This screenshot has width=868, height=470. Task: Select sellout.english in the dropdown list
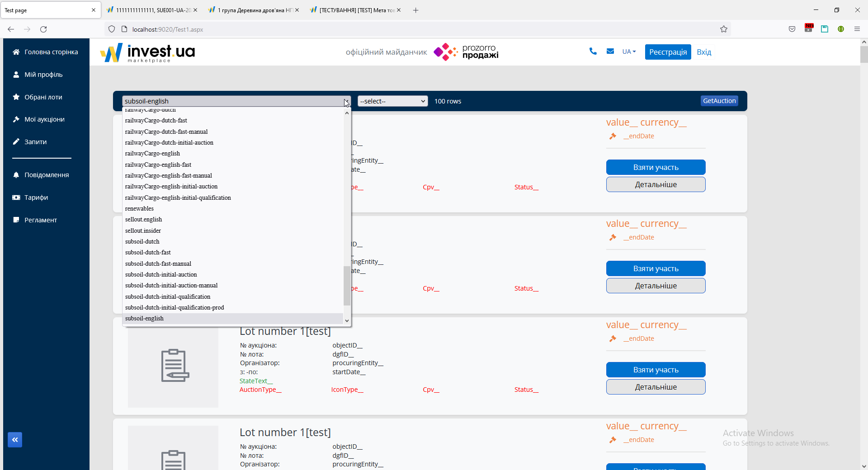[x=233, y=220]
